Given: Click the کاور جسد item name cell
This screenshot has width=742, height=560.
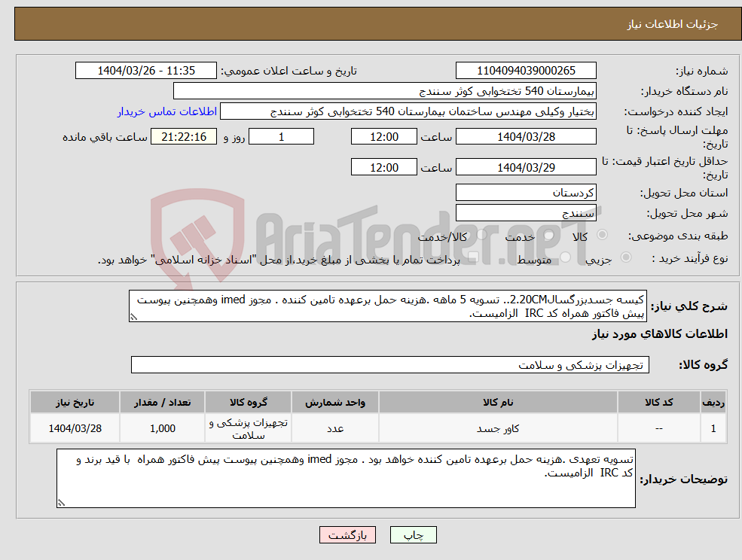Looking at the screenshot, I should pyautogui.click(x=498, y=428).
